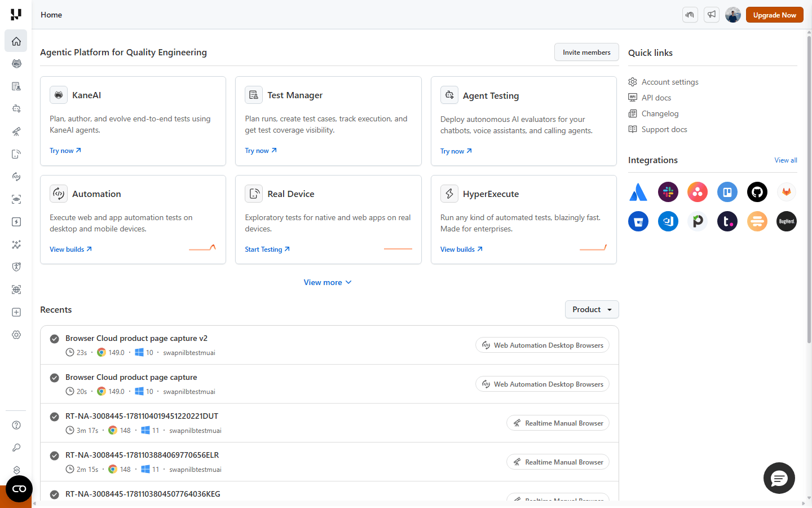Open the Home icon in the sidebar

16,41
